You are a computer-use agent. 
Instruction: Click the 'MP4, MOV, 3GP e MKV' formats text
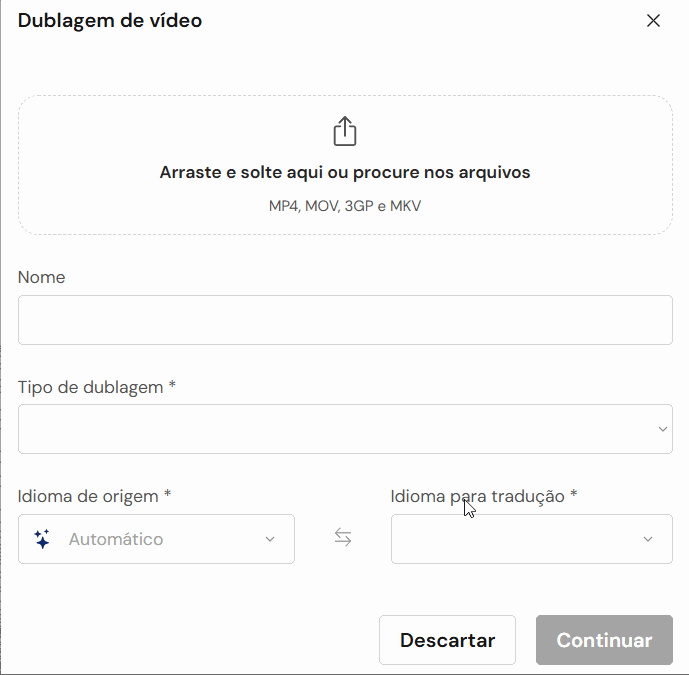click(x=345, y=206)
